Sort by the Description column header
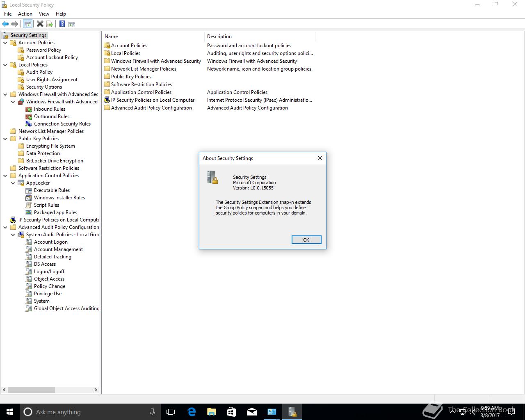This screenshot has width=525, height=420. pyautogui.click(x=260, y=37)
